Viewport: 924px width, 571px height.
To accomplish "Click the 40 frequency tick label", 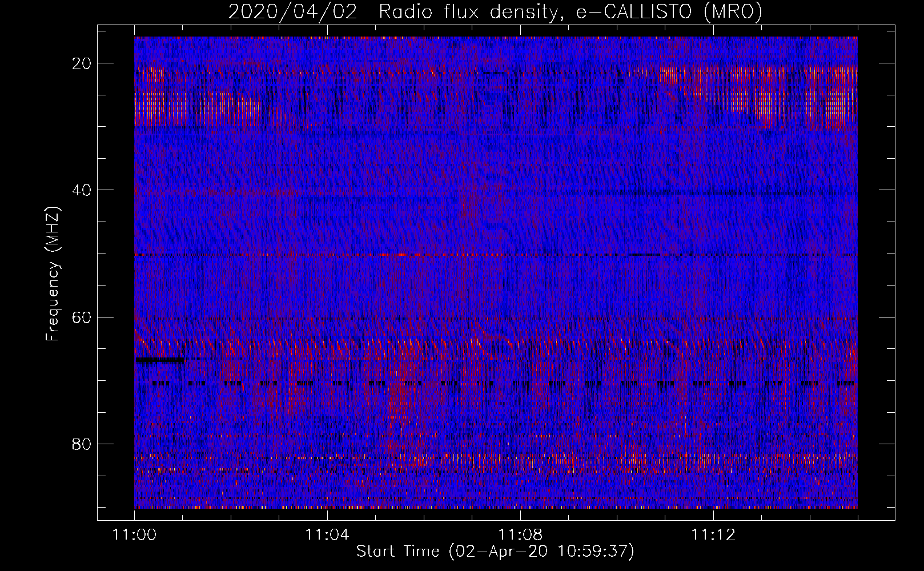I will [x=82, y=190].
